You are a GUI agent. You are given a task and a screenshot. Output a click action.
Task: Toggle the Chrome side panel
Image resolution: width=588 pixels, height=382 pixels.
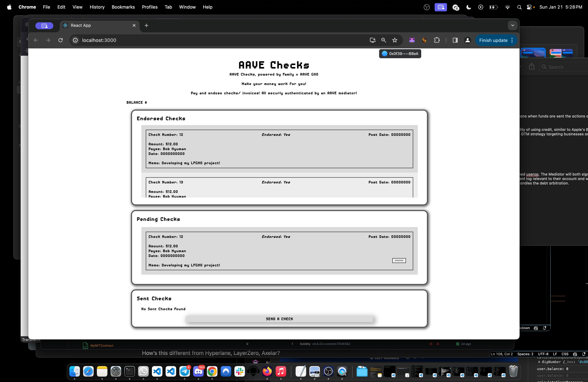click(455, 40)
